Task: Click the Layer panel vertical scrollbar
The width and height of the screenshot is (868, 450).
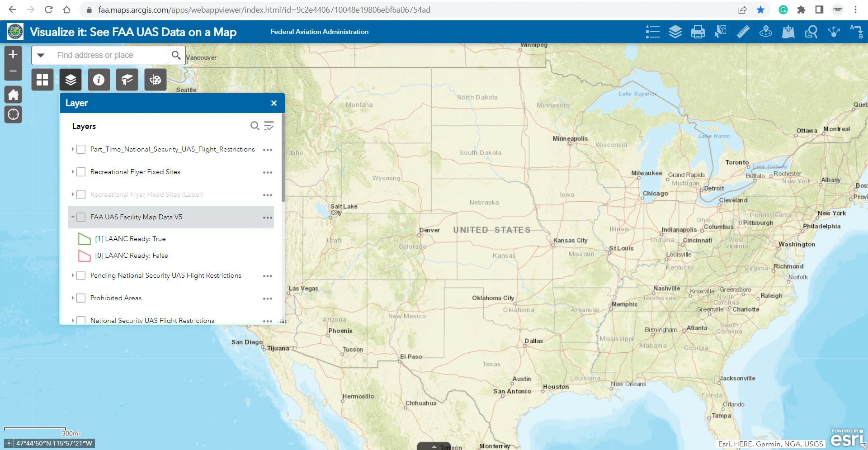Action: pos(283,157)
